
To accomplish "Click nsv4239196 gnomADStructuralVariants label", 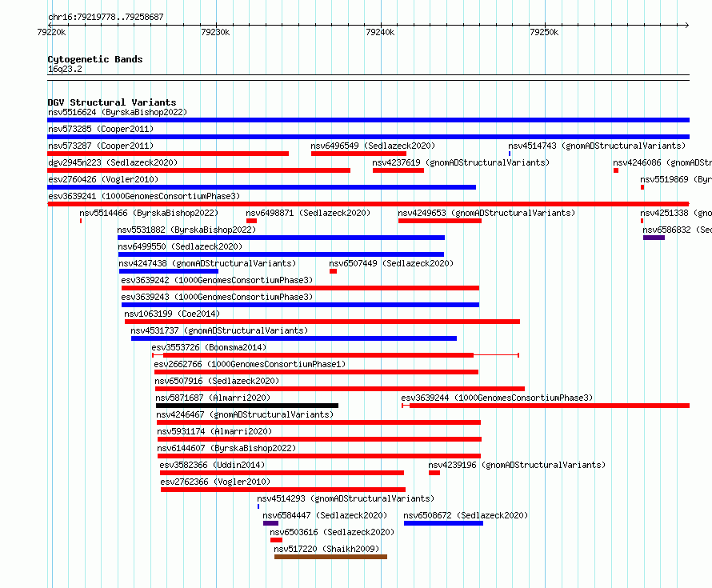I will pos(517,465).
